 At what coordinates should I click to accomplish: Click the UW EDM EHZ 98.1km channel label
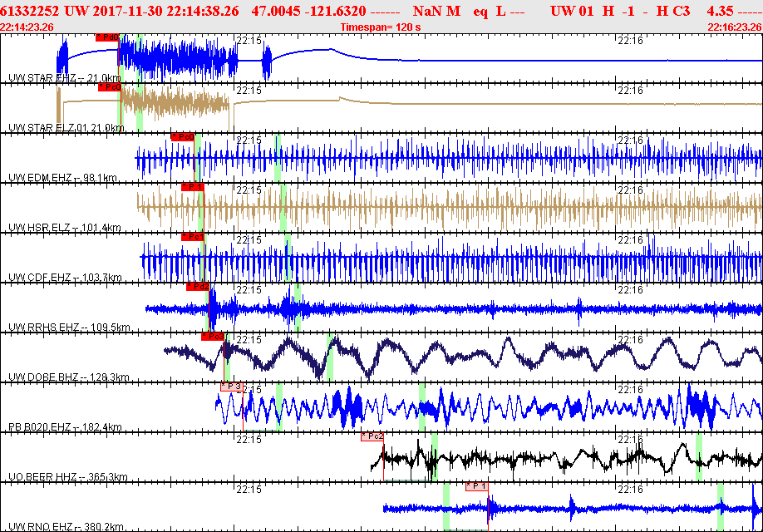coord(62,178)
